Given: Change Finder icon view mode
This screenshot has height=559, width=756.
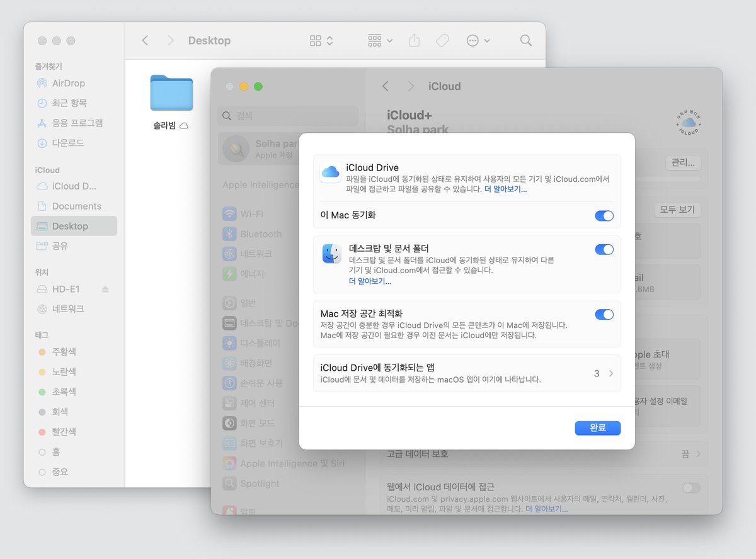Looking at the screenshot, I should click(x=321, y=40).
